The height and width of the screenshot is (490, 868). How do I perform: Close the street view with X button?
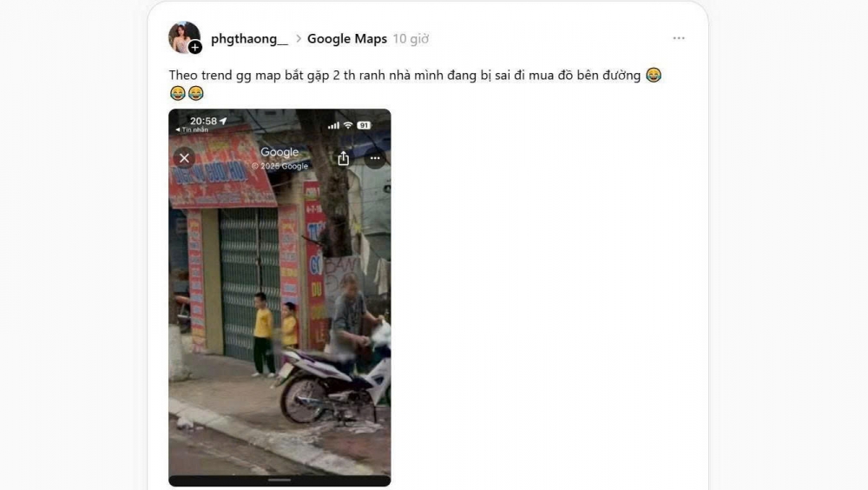[x=184, y=158]
